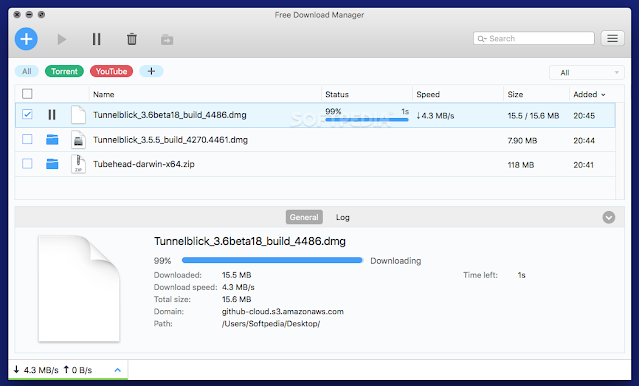Collapse the details panel with chevron button
This screenshot has height=386, width=639.
609,217
